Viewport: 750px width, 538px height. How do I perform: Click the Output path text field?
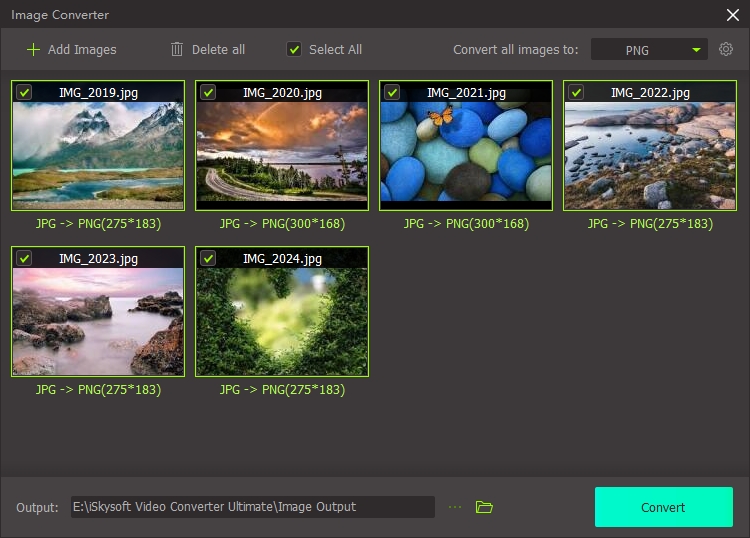click(250, 507)
